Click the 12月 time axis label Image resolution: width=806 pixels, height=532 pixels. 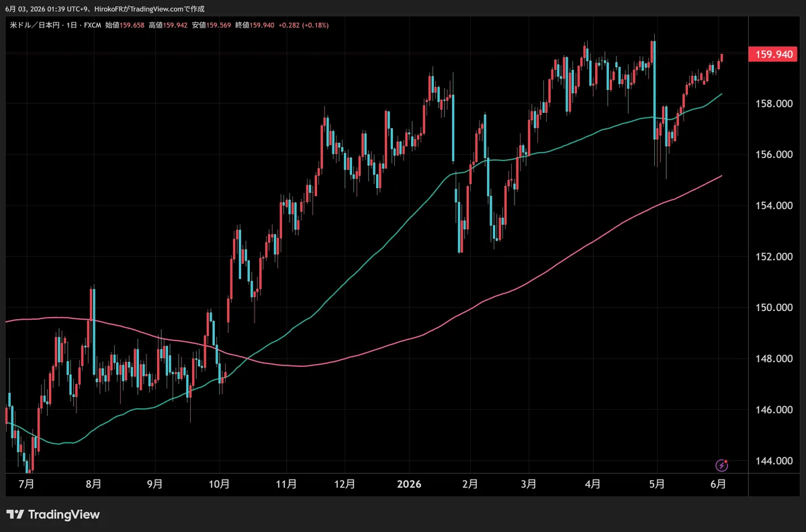pyautogui.click(x=345, y=483)
